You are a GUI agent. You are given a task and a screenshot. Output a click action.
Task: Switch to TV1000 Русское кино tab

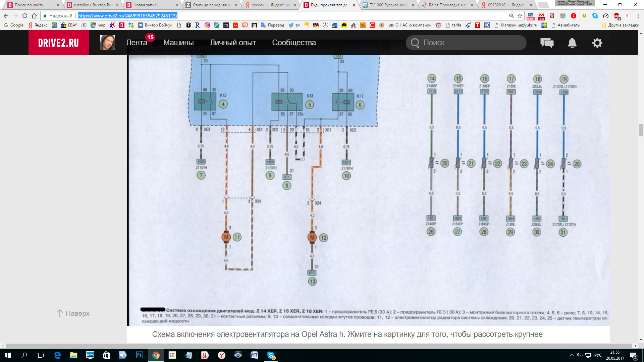point(389,5)
